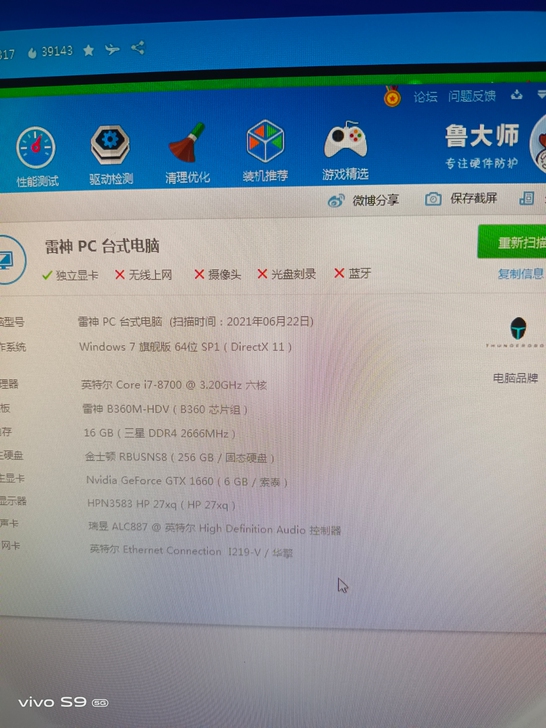This screenshot has height=728, width=546.
Task: Open the 性能测试 performance test icon
Action: click(x=36, y=156)
